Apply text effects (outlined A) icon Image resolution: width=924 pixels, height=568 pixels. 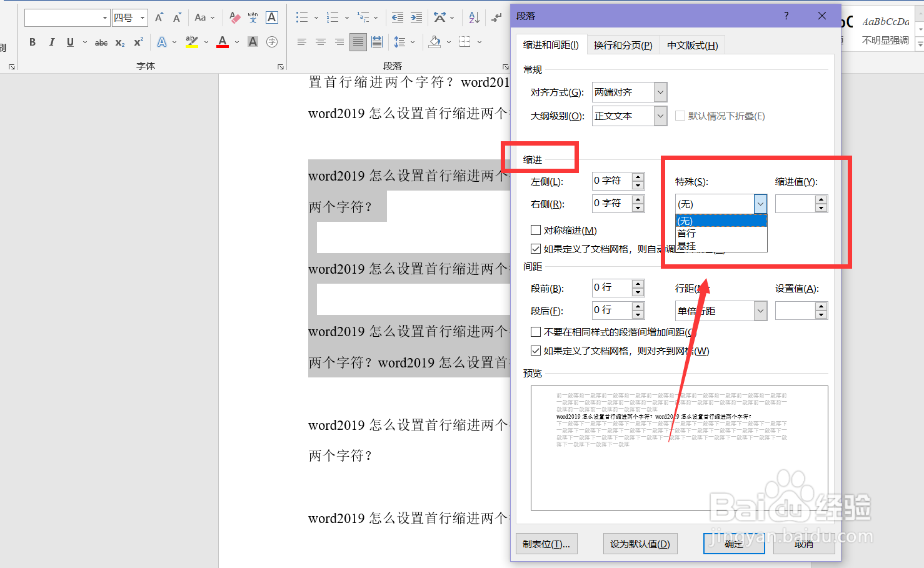pos(162,42)
